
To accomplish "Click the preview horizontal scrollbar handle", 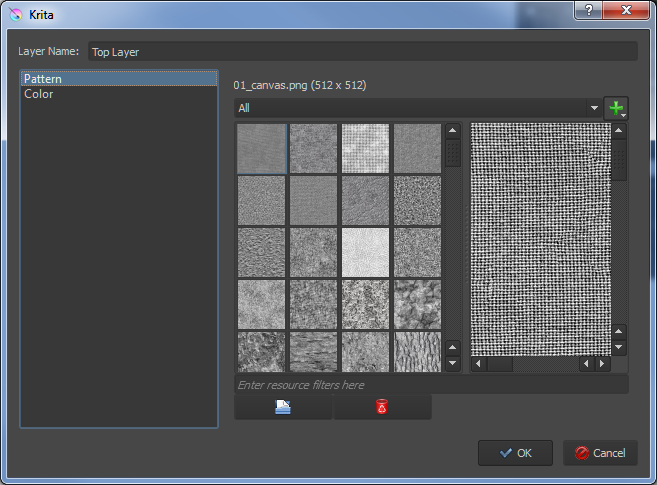I will pyautogui.click(x=500, y=364).
